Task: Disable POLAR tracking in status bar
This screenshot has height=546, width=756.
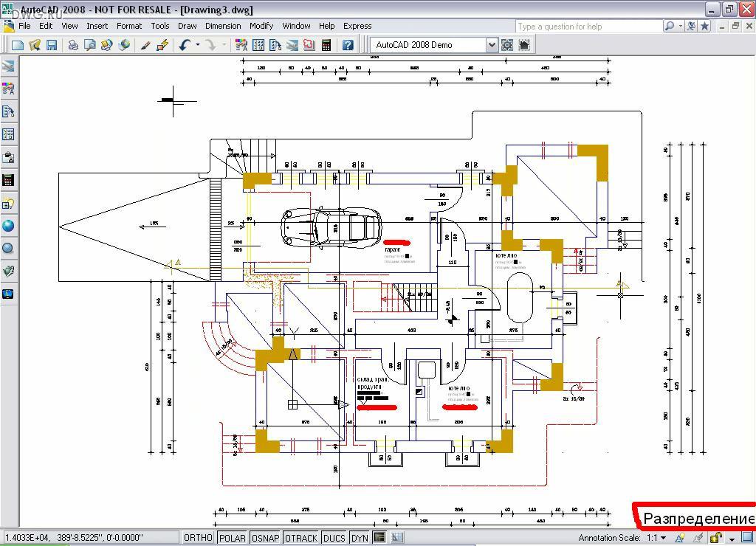Action: pyautogui.click(x=232, y=538)
